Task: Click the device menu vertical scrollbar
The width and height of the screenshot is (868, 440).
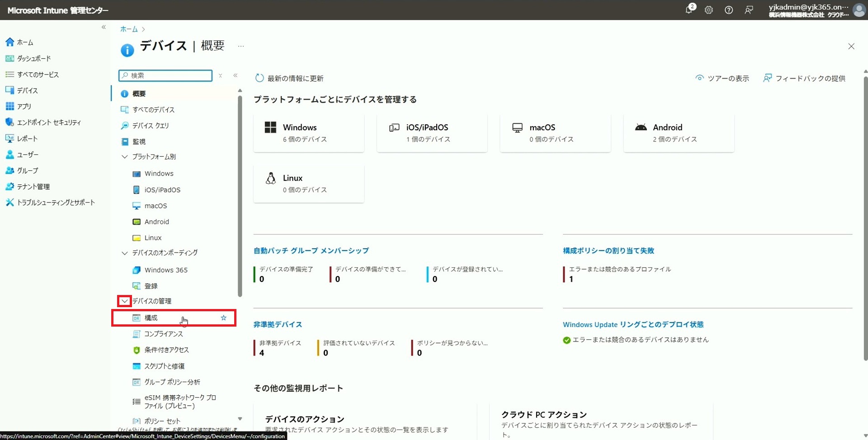Action: pos(240,194)
